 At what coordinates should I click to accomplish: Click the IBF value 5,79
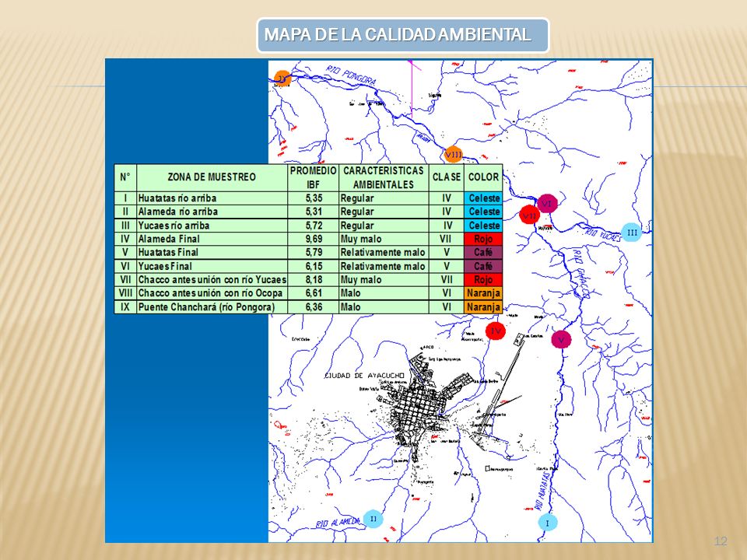(x=313, y=252)
